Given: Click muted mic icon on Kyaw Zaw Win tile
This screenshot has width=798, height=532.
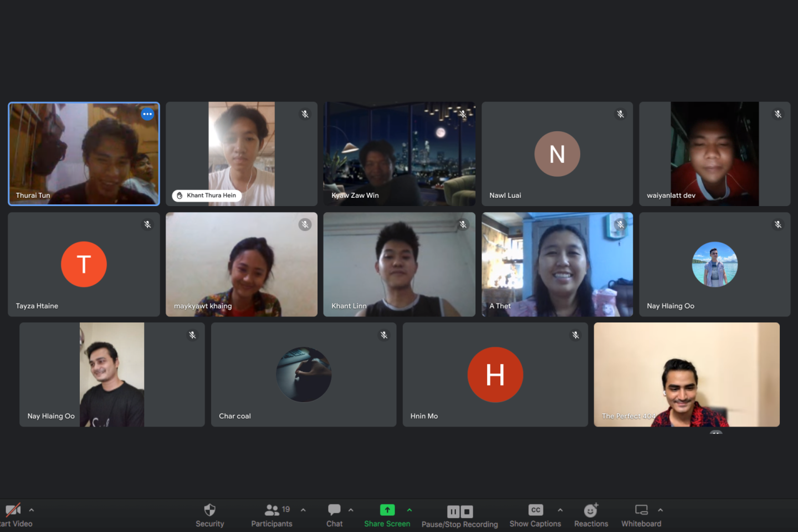Looking at the screenshot, I should pyautogui.click(x=463, y=114).
